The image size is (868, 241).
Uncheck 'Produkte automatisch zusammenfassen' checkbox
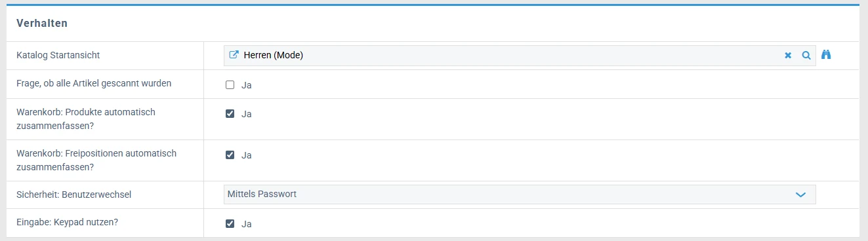click(230, 113)
